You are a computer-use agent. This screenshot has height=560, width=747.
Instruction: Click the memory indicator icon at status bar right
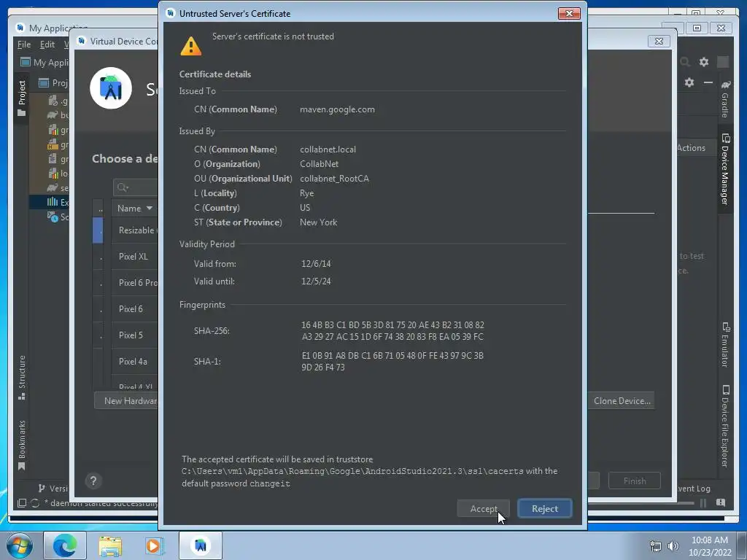(721, 503)
